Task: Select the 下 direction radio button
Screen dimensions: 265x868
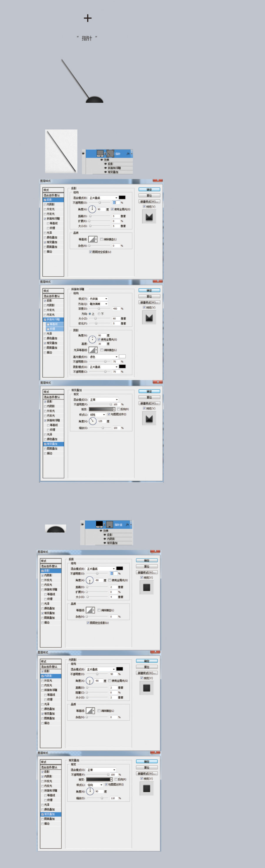Action: click(x=99, y=314)
